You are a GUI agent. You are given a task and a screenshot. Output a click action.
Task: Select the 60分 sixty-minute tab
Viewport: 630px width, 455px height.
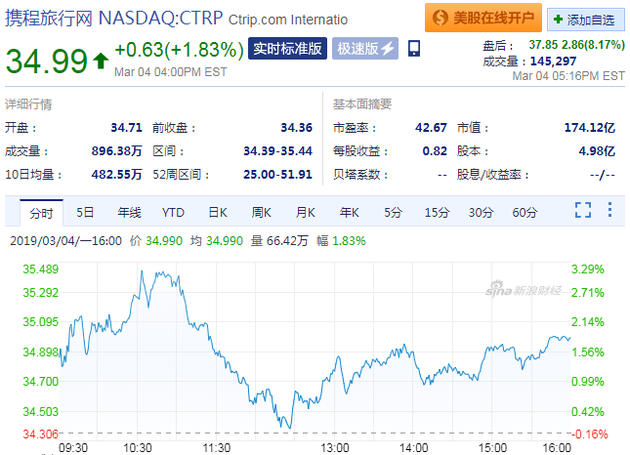[x=525, y=212]
